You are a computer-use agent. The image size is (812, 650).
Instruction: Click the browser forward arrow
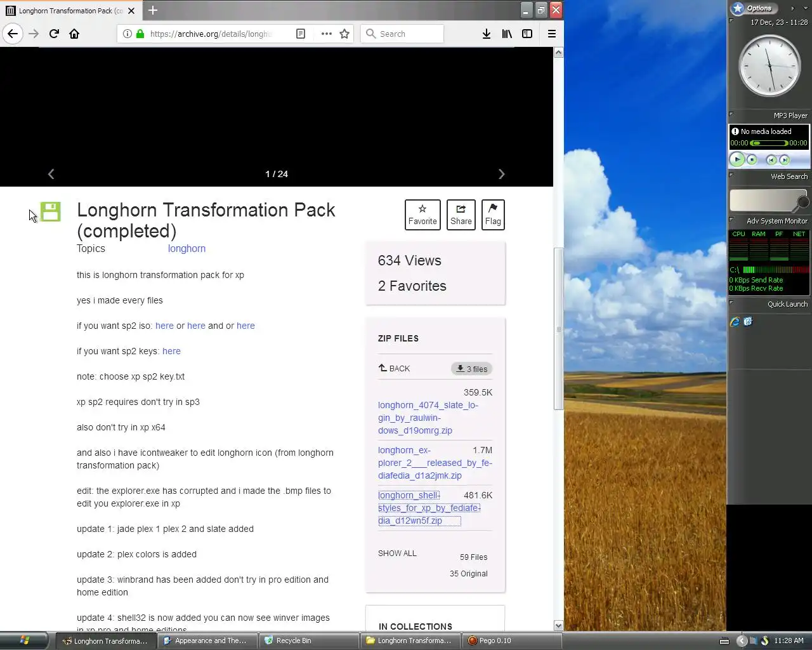34,34
